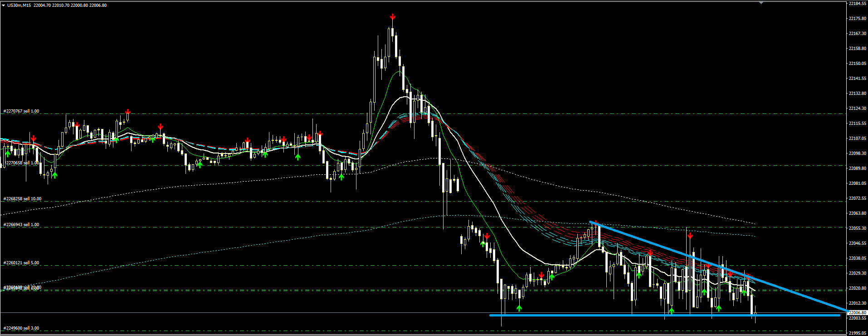Select order label #2268258 sell 10.00
The width and height of the screenshot is (868, 336).
pyautogui.click(x=22, y=199)
